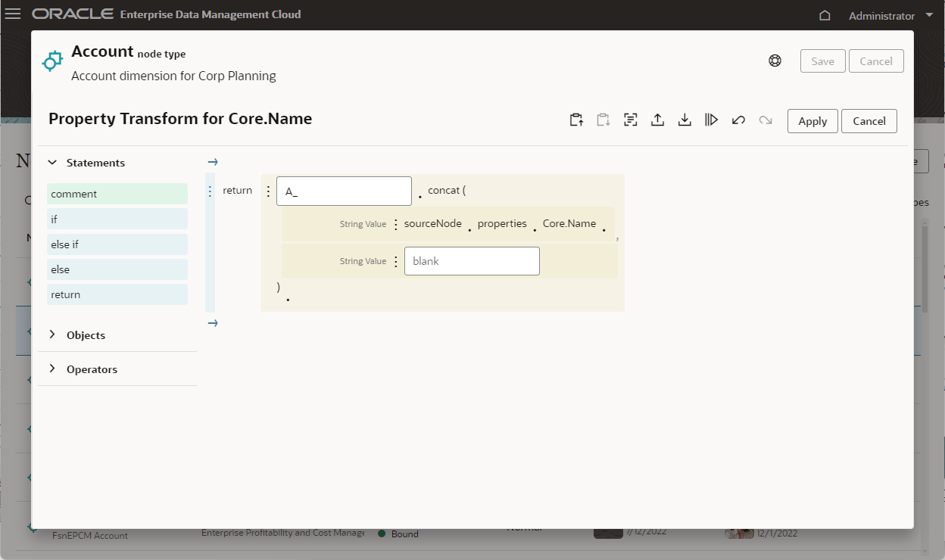Click the FsnEPCM Account row text

click(90, 535)
